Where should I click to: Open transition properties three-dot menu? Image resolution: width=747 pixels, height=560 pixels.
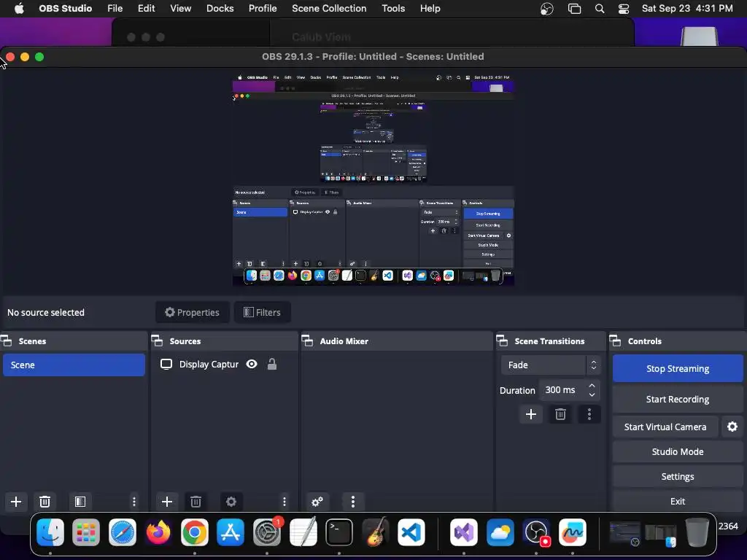[589, 414]
